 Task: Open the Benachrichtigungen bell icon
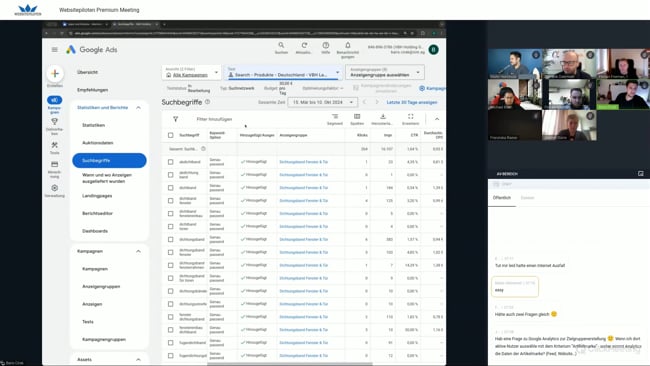[348, 45]
